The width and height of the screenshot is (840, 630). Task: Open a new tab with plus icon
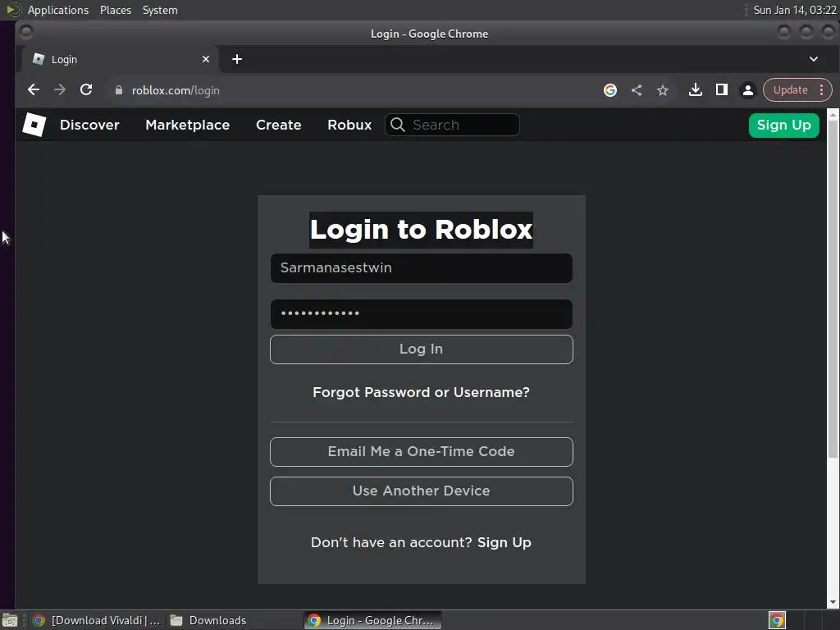[237, 59]
